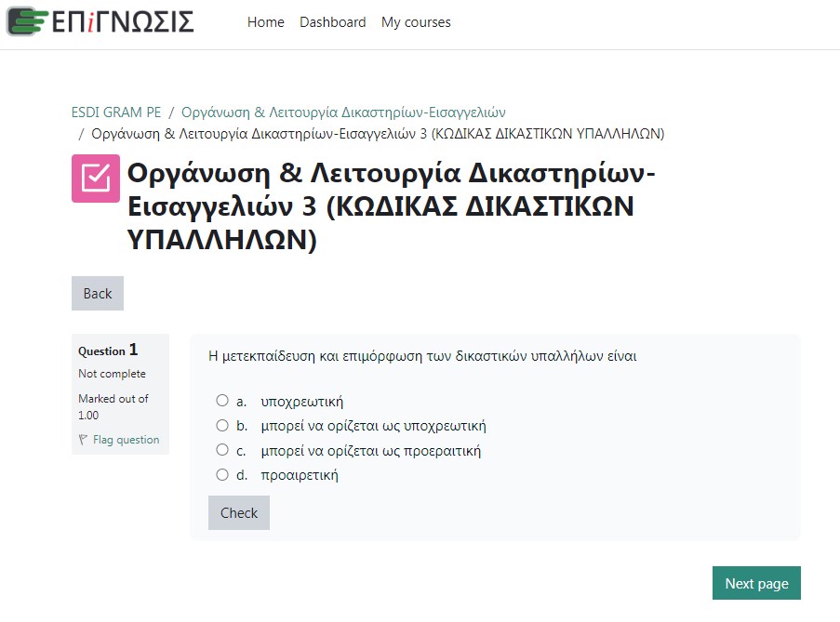The width and height of the screenshot is (840, 622).
Task: Click the pink quiz checkmark icon
Action: tap(96, 179)
